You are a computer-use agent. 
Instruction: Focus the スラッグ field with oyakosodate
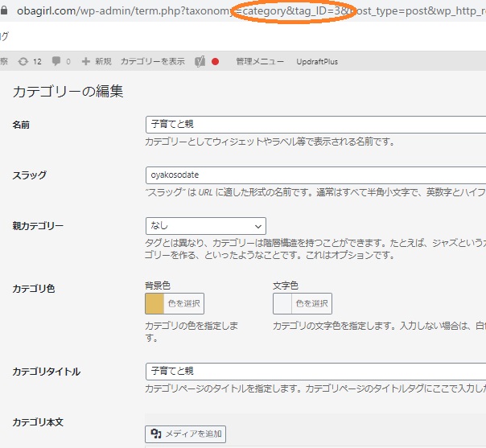pyautogui.click(x=315, y=175)
